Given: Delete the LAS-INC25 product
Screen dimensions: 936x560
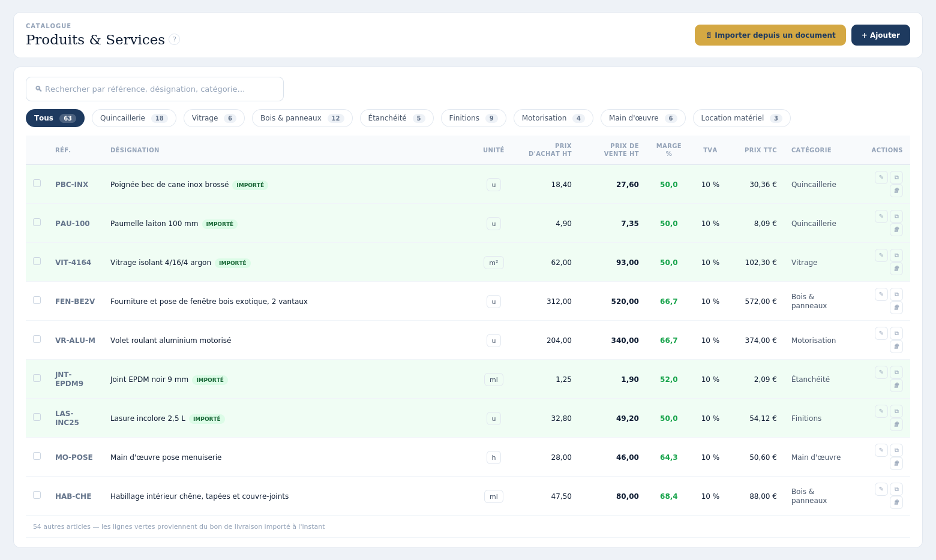Looking at the screenshot, I should 896,424.
